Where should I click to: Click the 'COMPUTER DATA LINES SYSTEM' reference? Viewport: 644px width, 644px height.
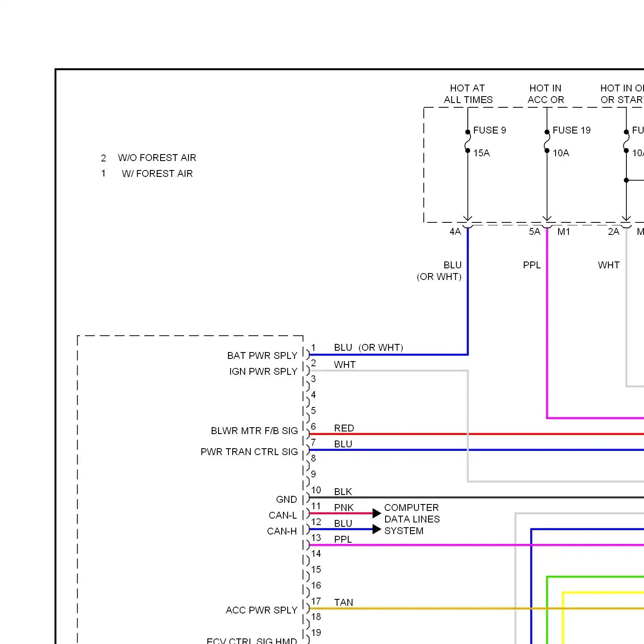(x=412, y=519)
